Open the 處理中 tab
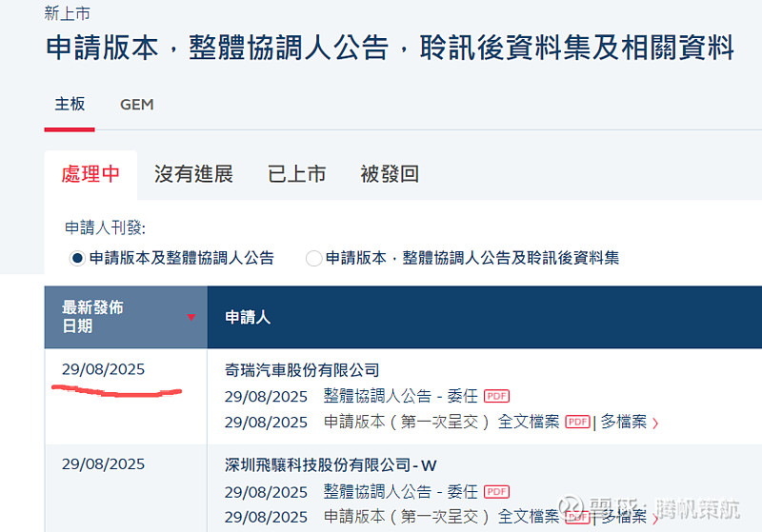Image resolution: width=762 pixels, height=532 pixels. [90, 174]
